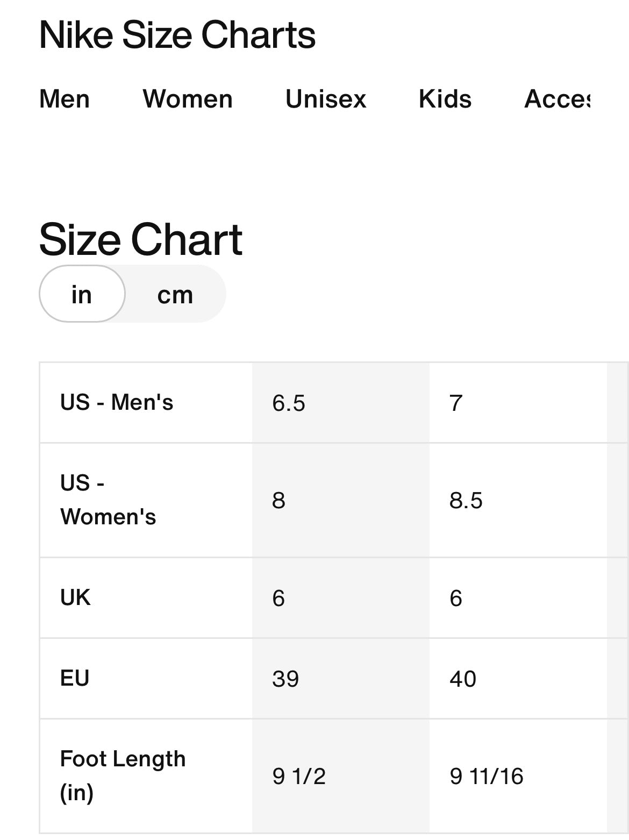Click the Nike Size Charts page title
This screenshot has width=629, height=840.
tap(177, 35)
